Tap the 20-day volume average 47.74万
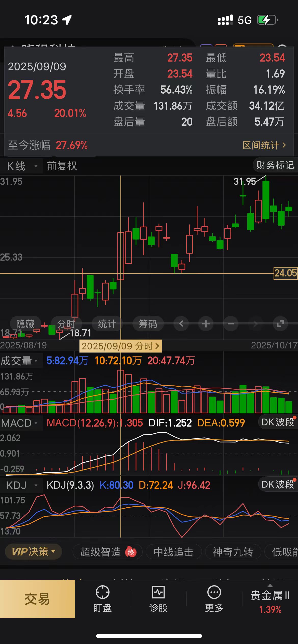Screen dimensions: 298x644 (x=171, y=361)
